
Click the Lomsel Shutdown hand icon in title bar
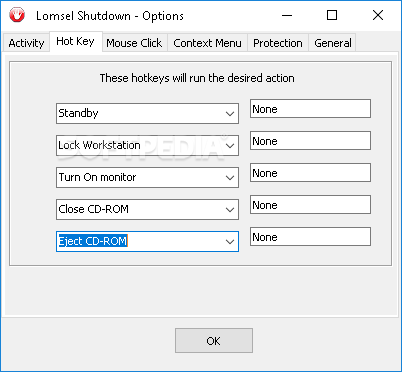click(x=17, y=15)
